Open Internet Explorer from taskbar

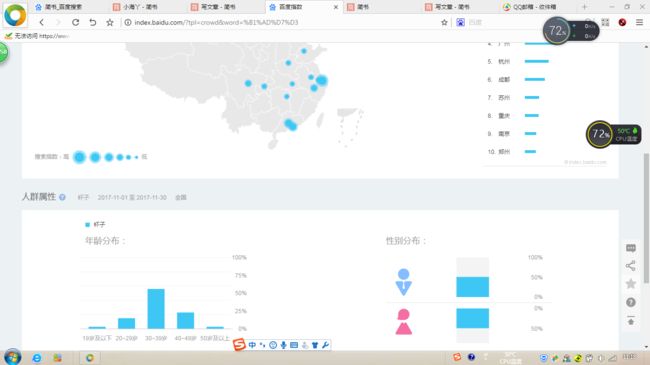coord(36,358)
